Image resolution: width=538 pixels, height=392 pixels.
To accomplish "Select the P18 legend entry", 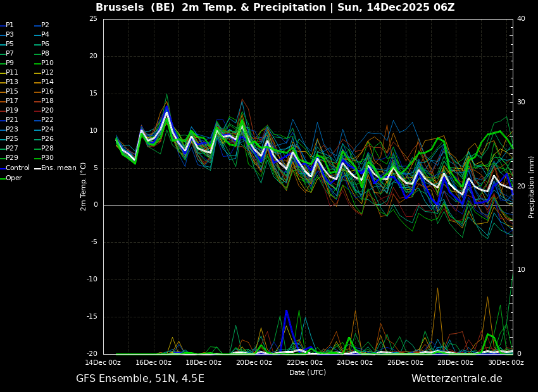I will point(47,101).
